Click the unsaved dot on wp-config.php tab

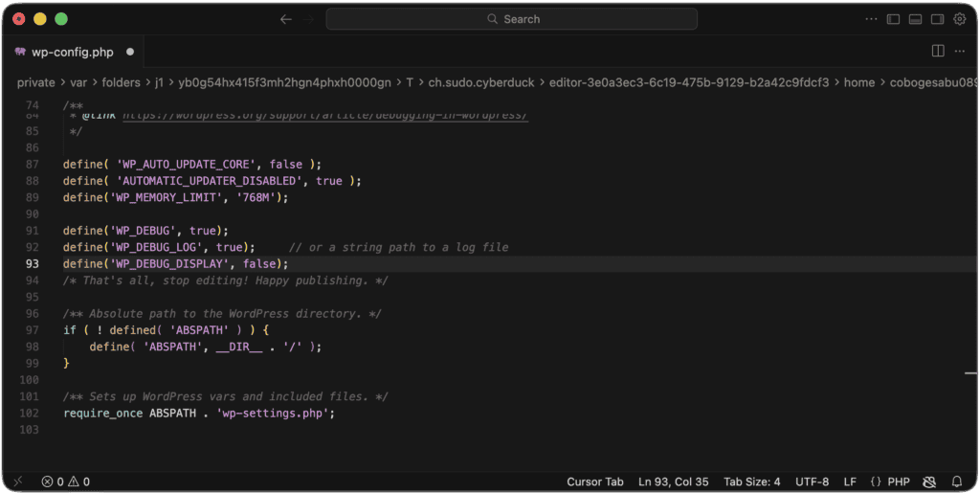(130, 52)
